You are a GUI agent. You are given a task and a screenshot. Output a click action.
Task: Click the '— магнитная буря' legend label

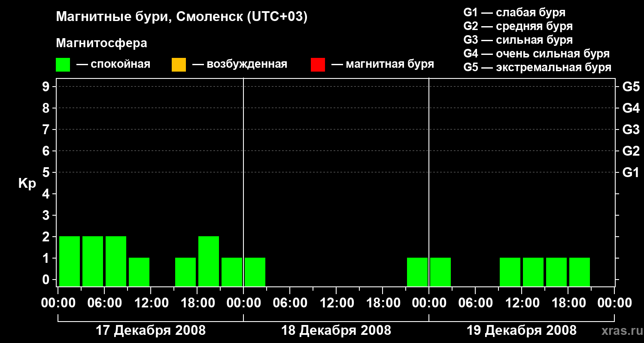coord(383,65)
